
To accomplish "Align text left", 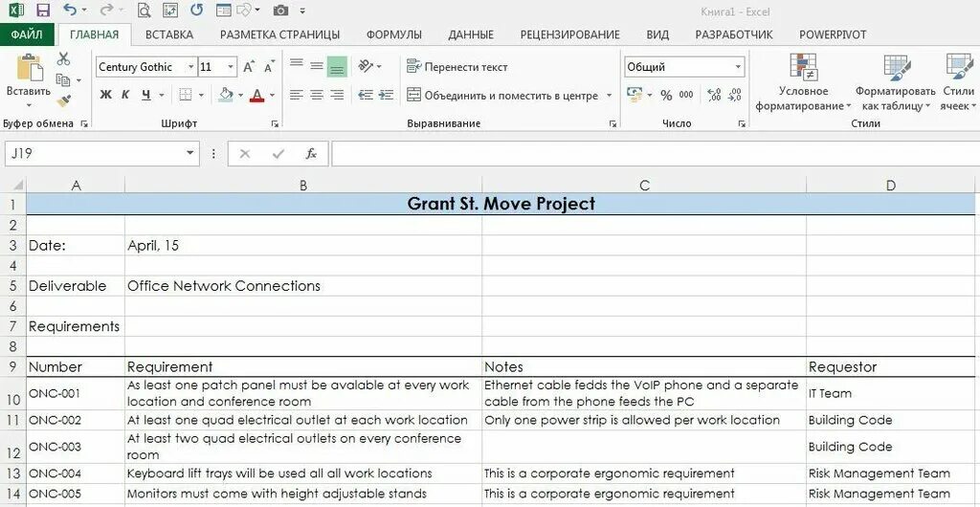I will click(297, 95).
